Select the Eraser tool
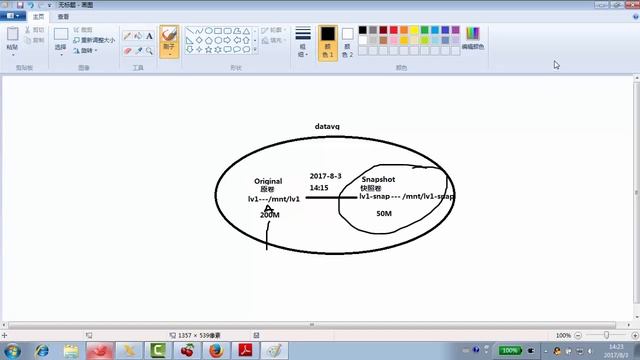The height and width of the screenshot is (360, 640). pos(127,51)
